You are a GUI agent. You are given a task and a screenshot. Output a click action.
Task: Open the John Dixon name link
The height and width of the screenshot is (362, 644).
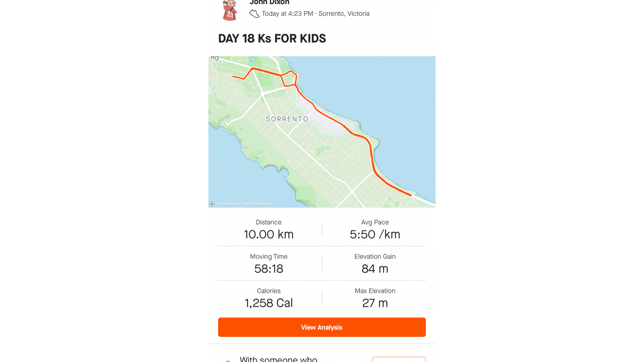tap(269, 3)
